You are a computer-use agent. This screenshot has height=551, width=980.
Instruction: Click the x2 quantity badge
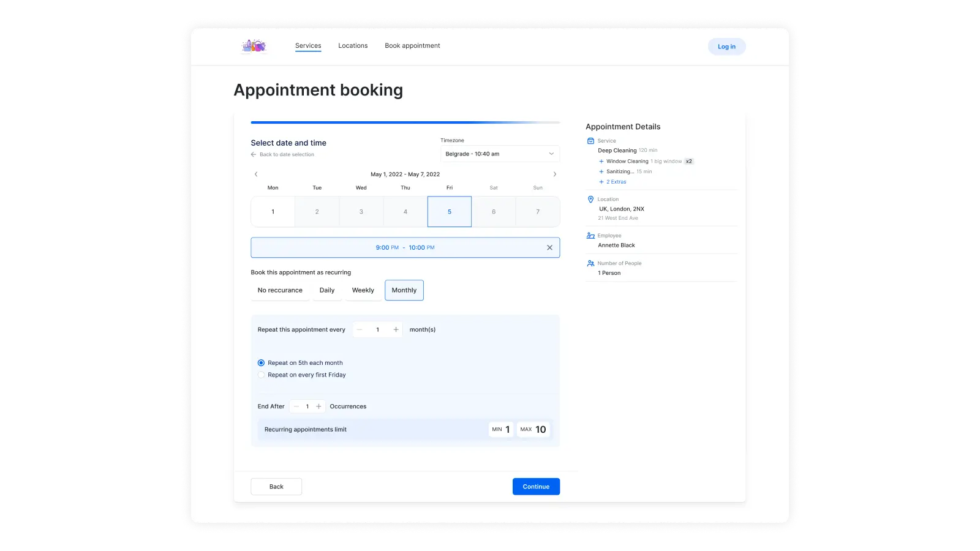[x=689, y=162]
